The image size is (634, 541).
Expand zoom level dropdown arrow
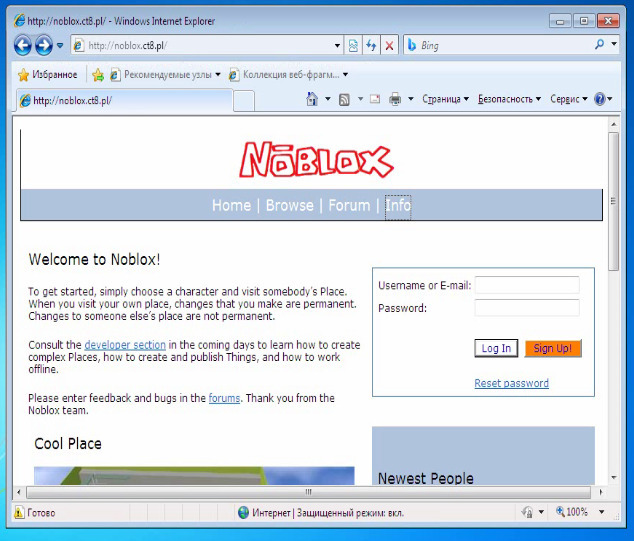pyautogui.click(x=602, y=512)
